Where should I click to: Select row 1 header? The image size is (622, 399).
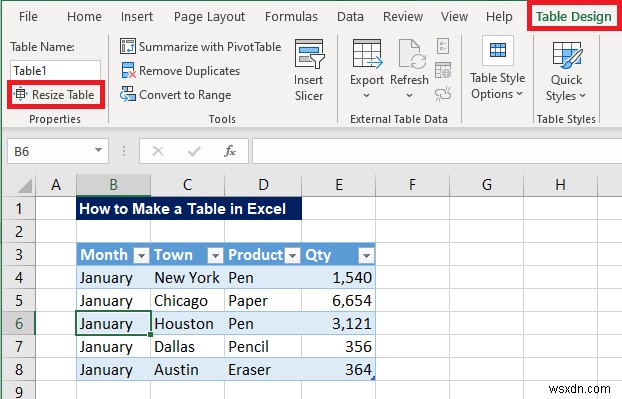[19, 209]
